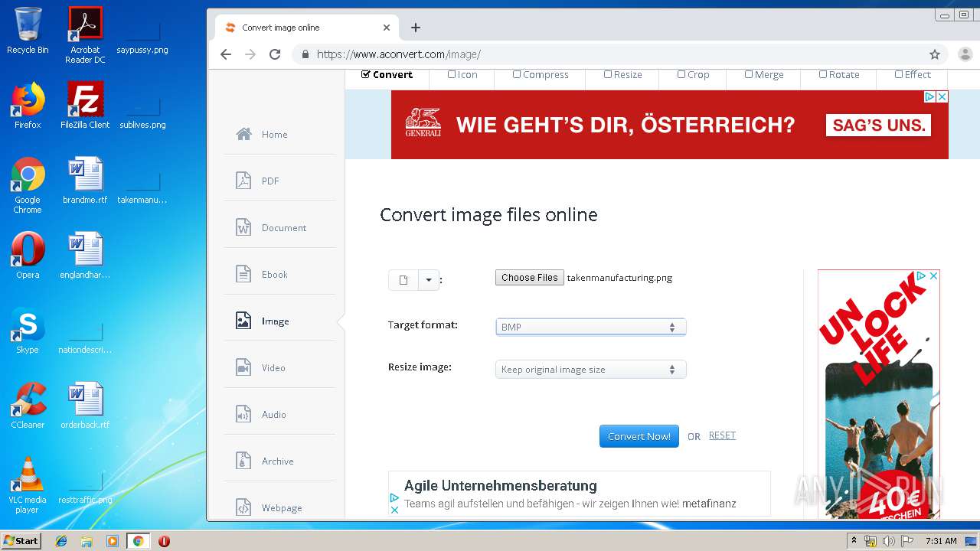This screenshot has height=551, width=980.
Task: Open the Video sidebar icon
Action: (243, 367)
